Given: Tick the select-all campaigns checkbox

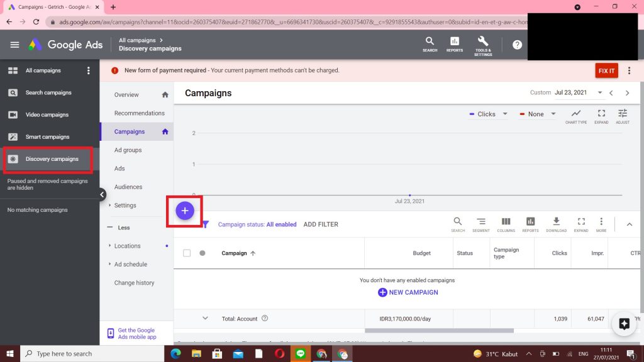Looking at the screenshot, I should pos(187,253).
